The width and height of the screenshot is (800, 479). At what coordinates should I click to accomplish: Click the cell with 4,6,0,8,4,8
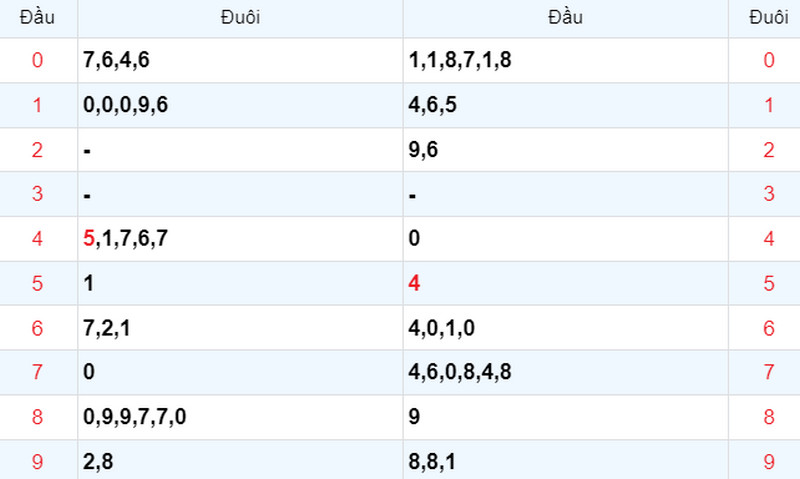coord(565,372)
